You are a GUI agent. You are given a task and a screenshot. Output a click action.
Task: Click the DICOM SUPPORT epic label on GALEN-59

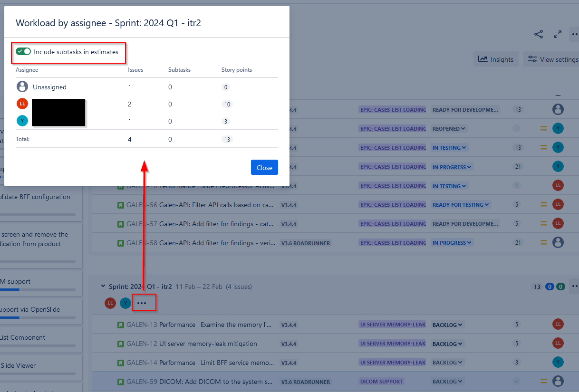pos(381,382)
